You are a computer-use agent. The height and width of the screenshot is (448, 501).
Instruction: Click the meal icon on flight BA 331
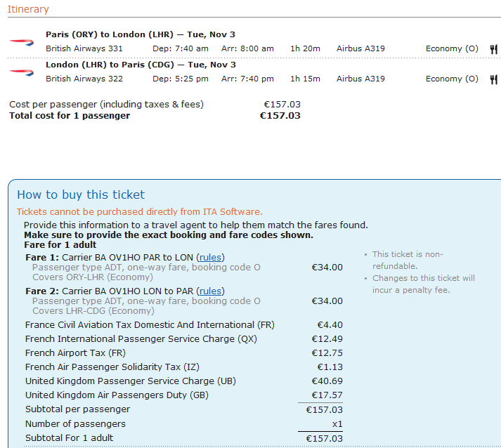coord(493,49)
